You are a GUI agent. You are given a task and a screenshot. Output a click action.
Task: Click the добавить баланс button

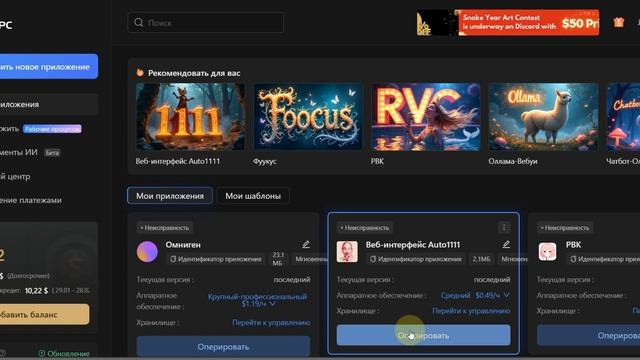coord(44,314)
